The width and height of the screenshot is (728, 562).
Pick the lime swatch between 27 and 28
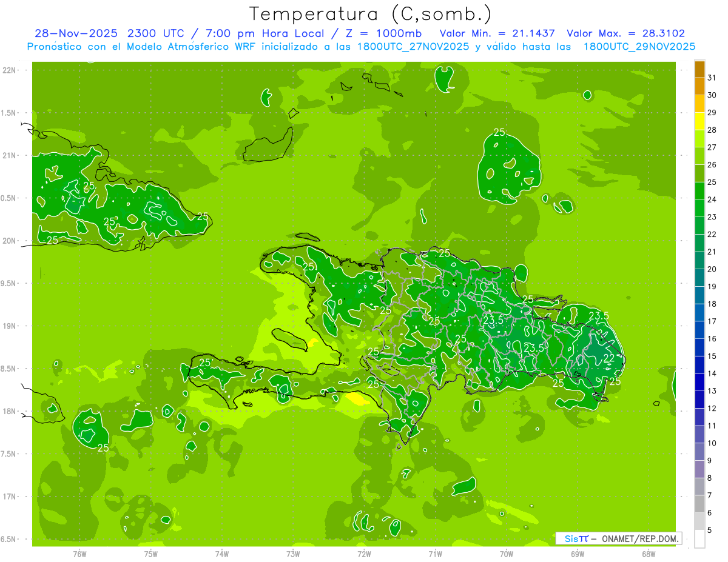pyautogui.click(x=699, y=139)
